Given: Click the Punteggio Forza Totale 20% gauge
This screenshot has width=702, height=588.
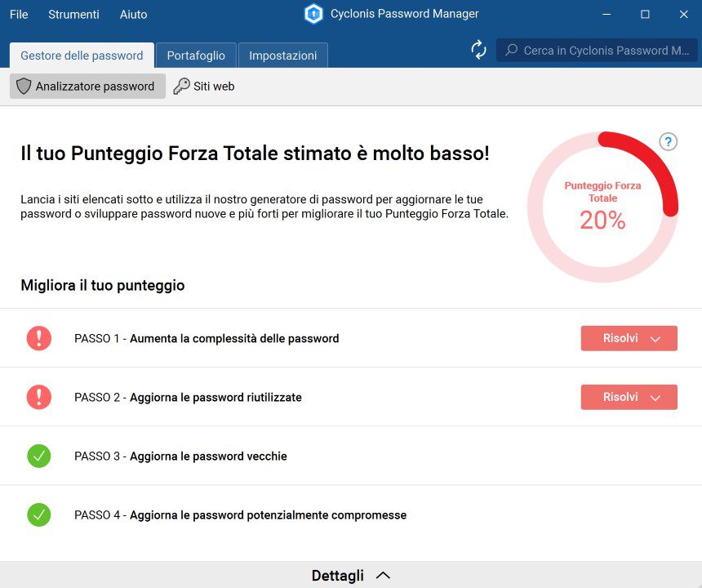Looking at the screenshot, I should tap(602, 207).
